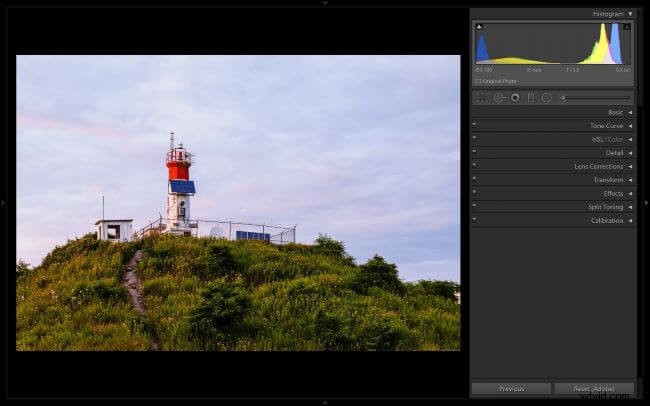Toggle the Effects panel switch
The width and height of the screenshot is (650, 406).
(474, 192)
